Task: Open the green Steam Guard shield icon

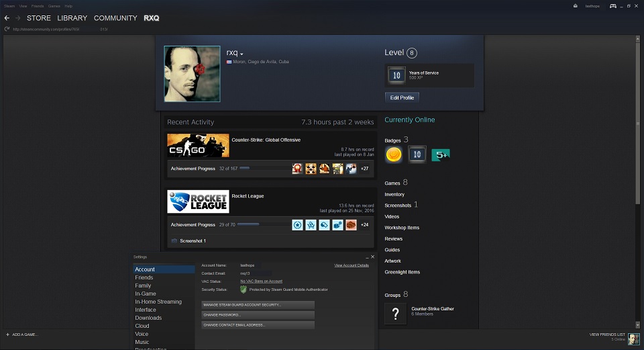Action: click(244, 290)
